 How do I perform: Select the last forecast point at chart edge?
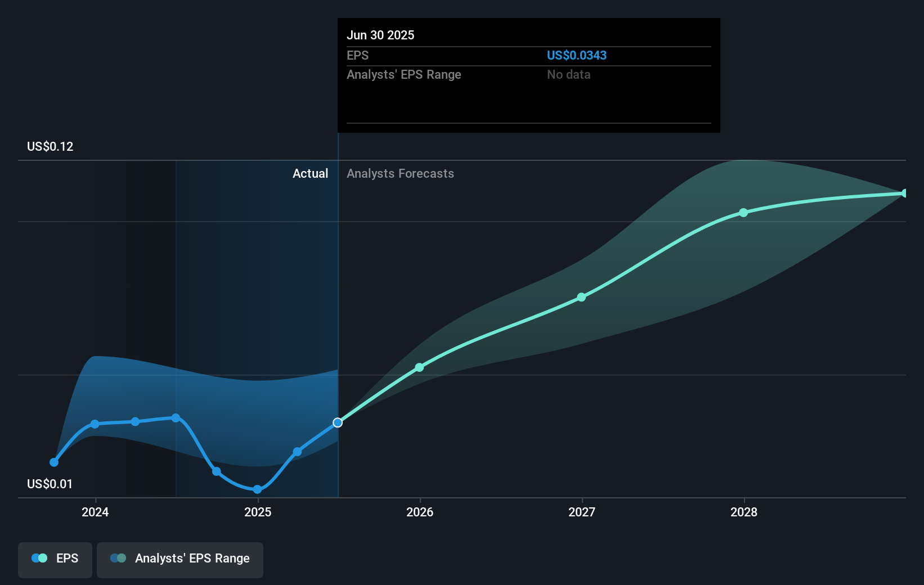click(904, 193)
